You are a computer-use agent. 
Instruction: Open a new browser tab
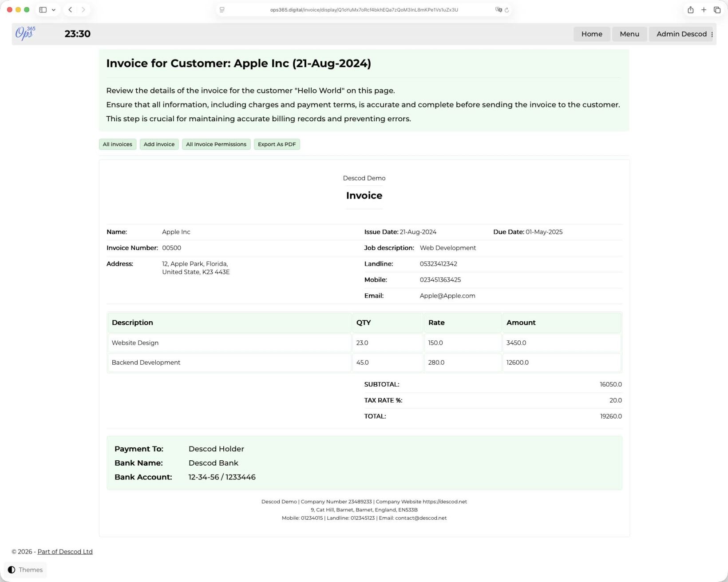tap(704, 9)
